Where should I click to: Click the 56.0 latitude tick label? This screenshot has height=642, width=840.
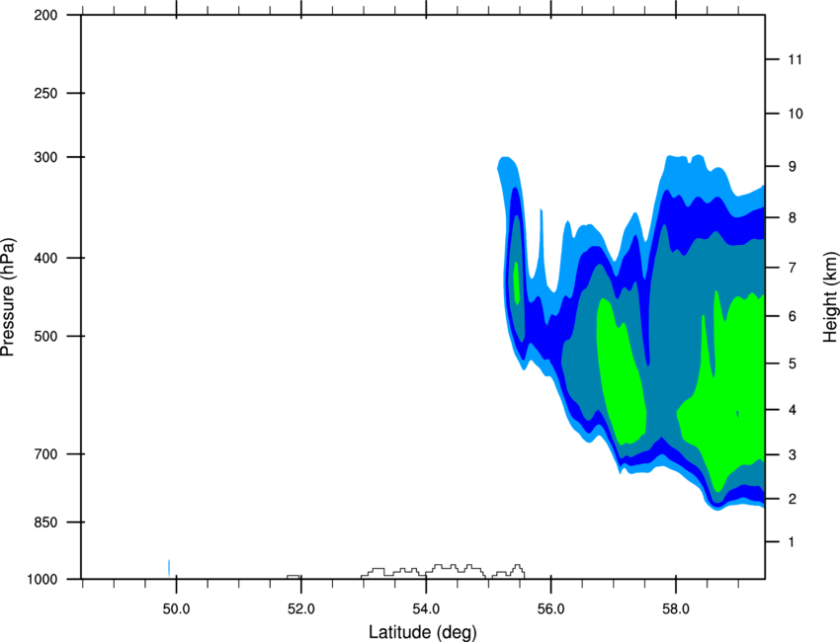pos(550,609)
